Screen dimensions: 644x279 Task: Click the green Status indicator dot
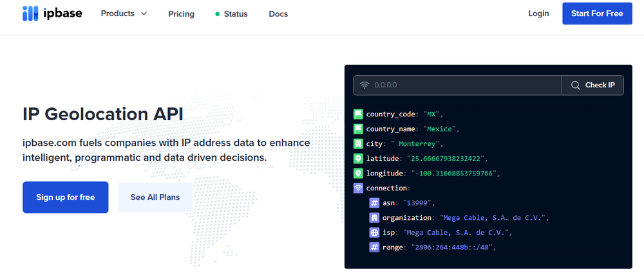(x=217, y=14)
